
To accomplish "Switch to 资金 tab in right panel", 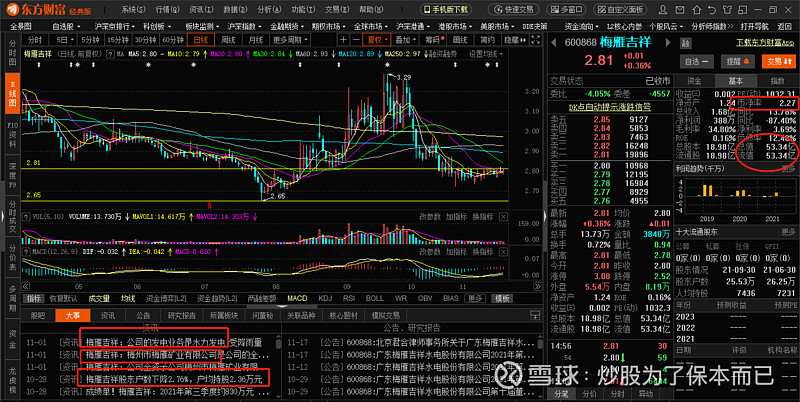I will click(x=694, y=81).
